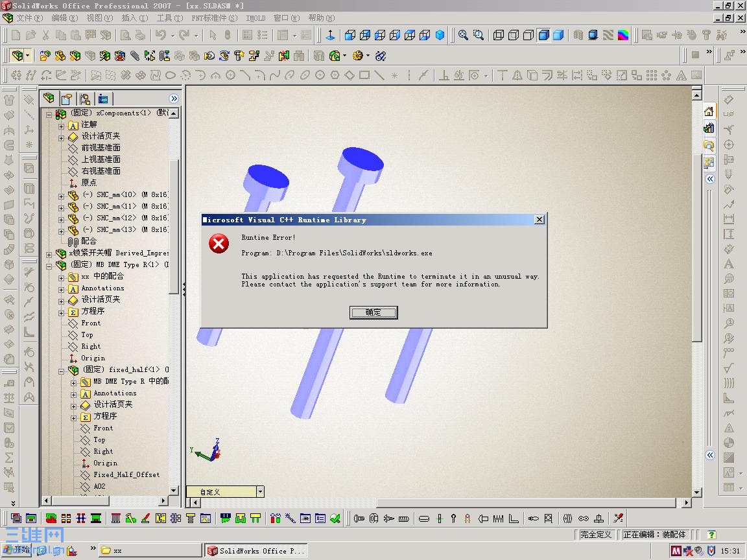747x560 pixels.
Task: Click Zoom to Area magnifier icon
Action: (x=479, y=35)
